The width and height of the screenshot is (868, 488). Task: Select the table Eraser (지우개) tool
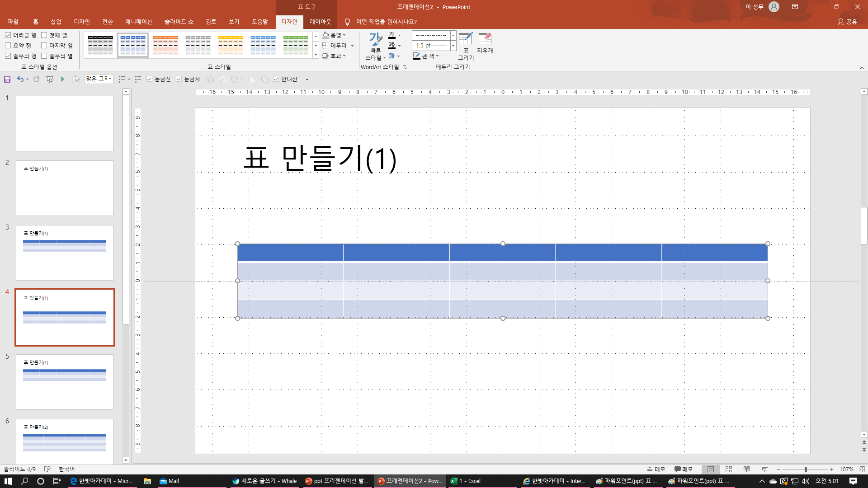485,43
